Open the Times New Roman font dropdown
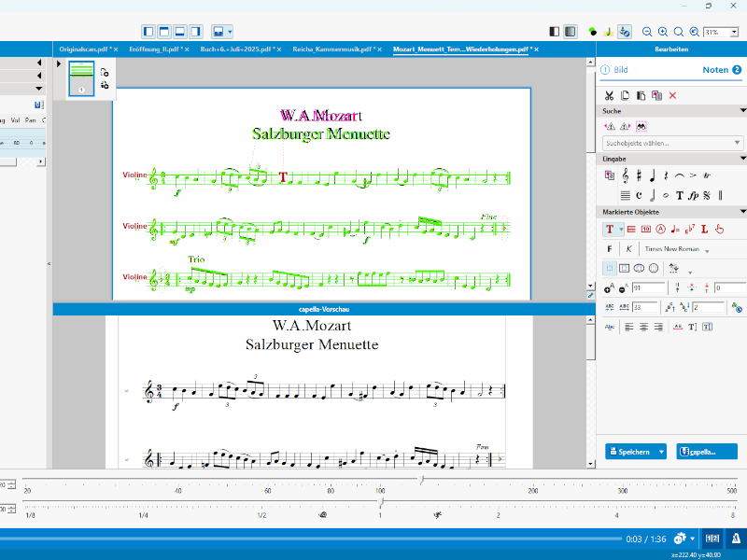 707,251
